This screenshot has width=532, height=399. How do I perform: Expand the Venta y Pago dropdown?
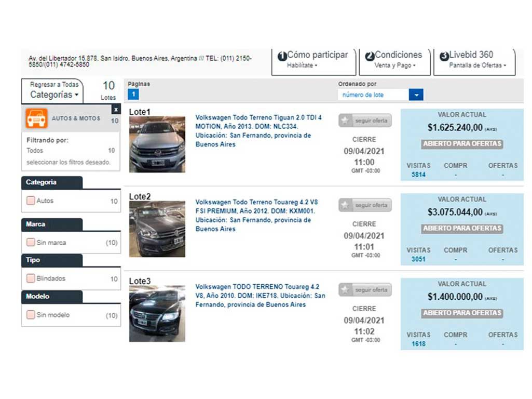(x=395, y=65)
